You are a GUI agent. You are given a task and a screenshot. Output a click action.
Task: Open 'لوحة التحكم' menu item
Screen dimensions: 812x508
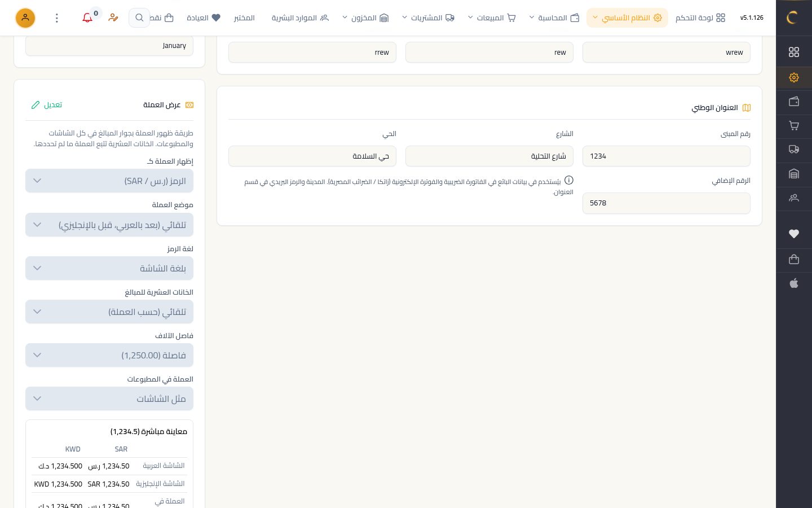pos(700,18)
